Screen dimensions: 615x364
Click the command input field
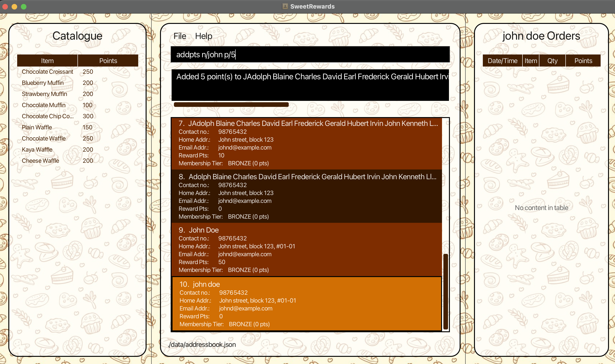[310, 54]
